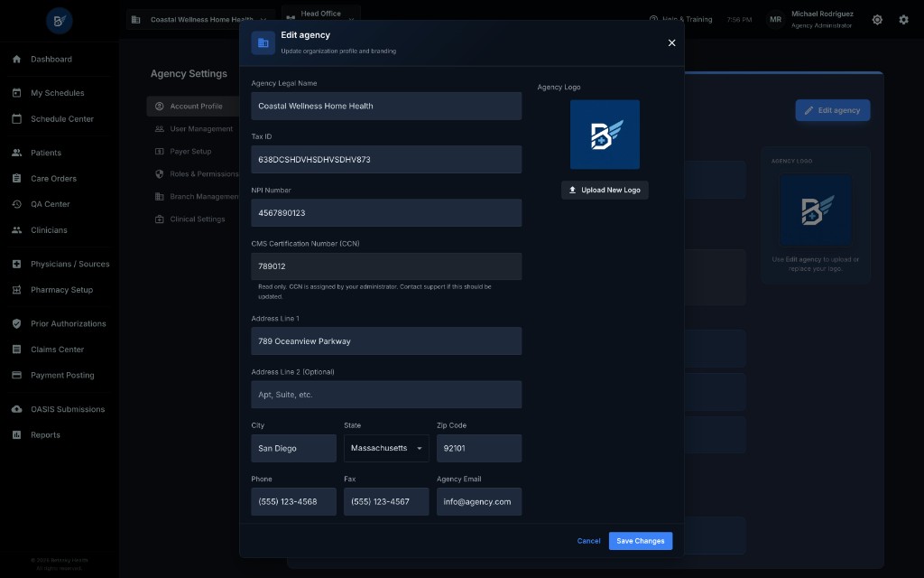Open the Account Profile settings tab

(193, 107)
